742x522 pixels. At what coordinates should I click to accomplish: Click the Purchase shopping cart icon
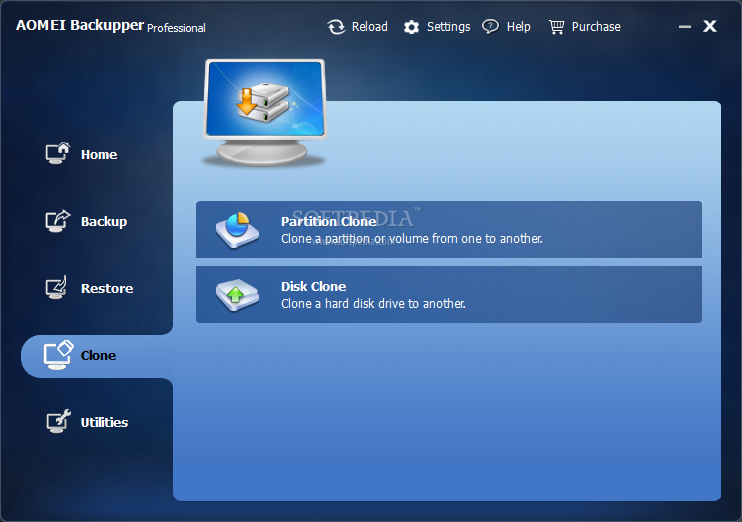556,27
